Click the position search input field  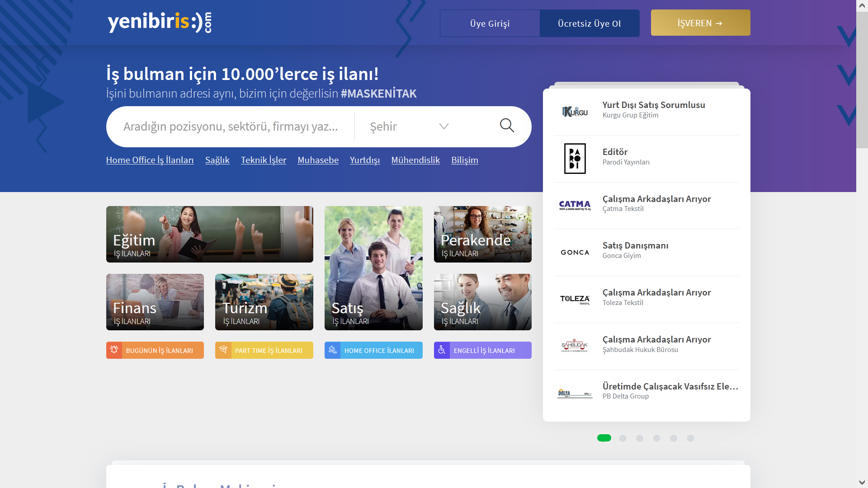click(x=231, y=127)
